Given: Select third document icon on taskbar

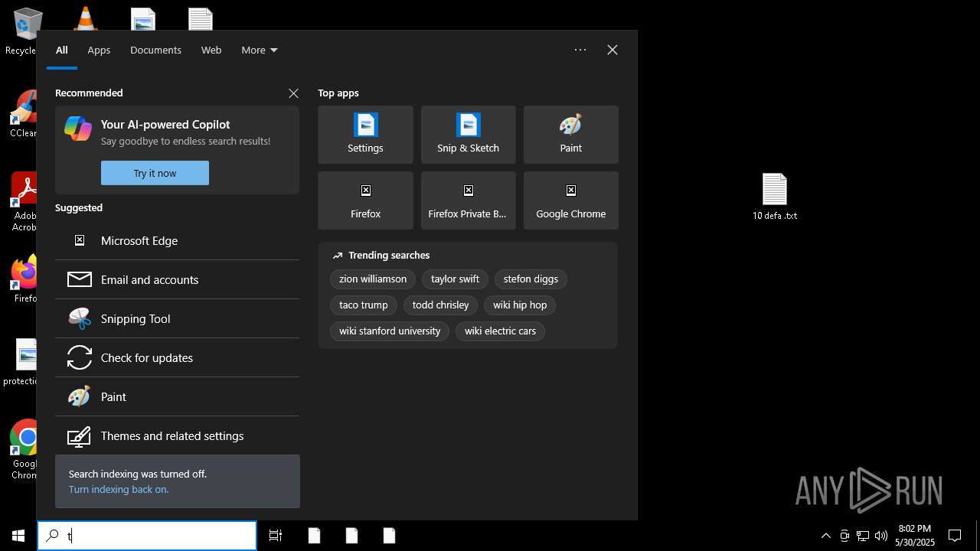Looking at the screenshot, I should click(389, 536).
